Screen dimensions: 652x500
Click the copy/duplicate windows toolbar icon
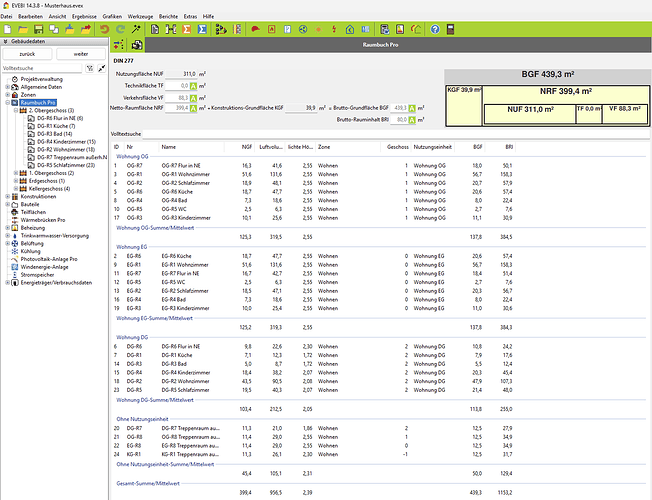pyautogui.click(x=54, y=29)
